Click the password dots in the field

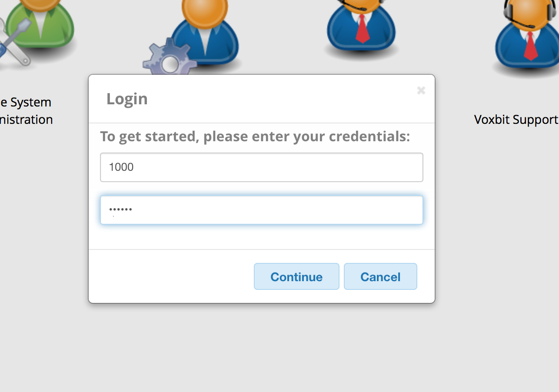point(120,210)
